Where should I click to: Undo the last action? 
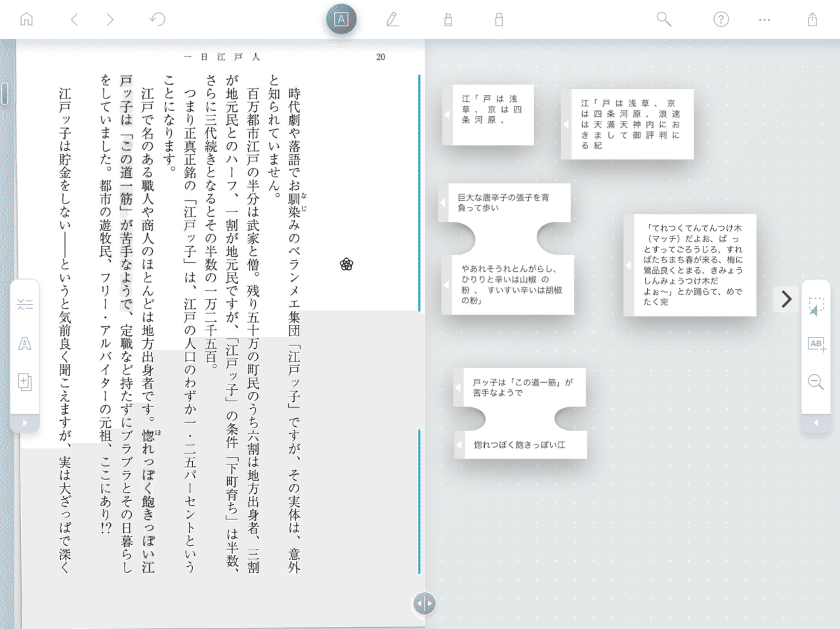point(156,20)
